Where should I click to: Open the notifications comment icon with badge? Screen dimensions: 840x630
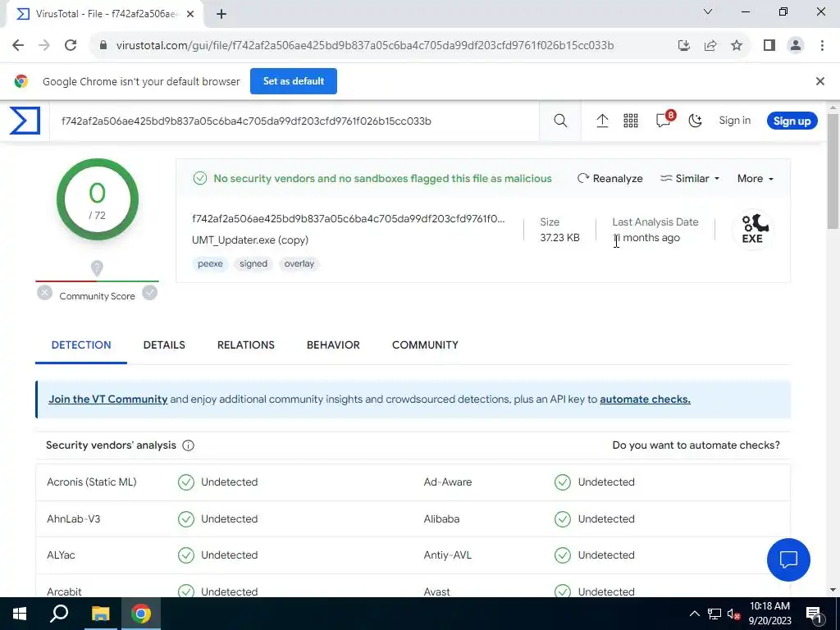[x=664, y=120]
